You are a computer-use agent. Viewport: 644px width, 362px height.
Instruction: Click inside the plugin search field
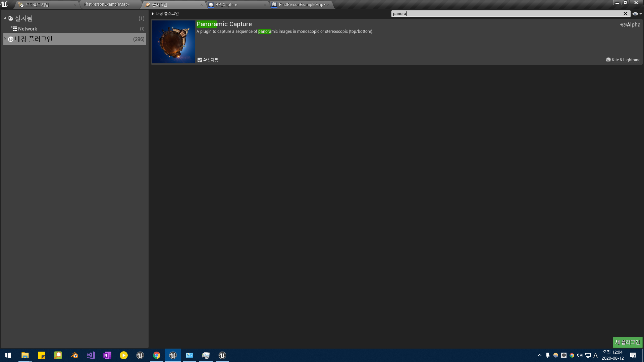(x=506, y=14)
